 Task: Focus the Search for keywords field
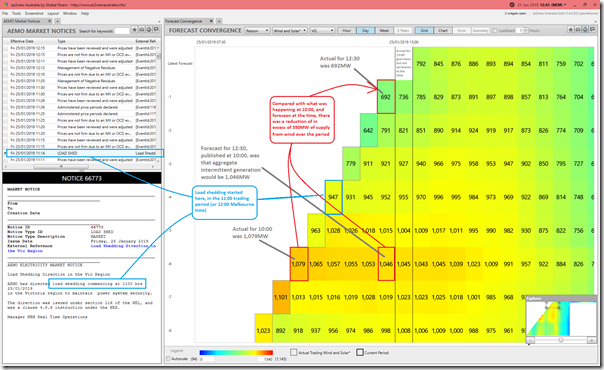point(122,31)
